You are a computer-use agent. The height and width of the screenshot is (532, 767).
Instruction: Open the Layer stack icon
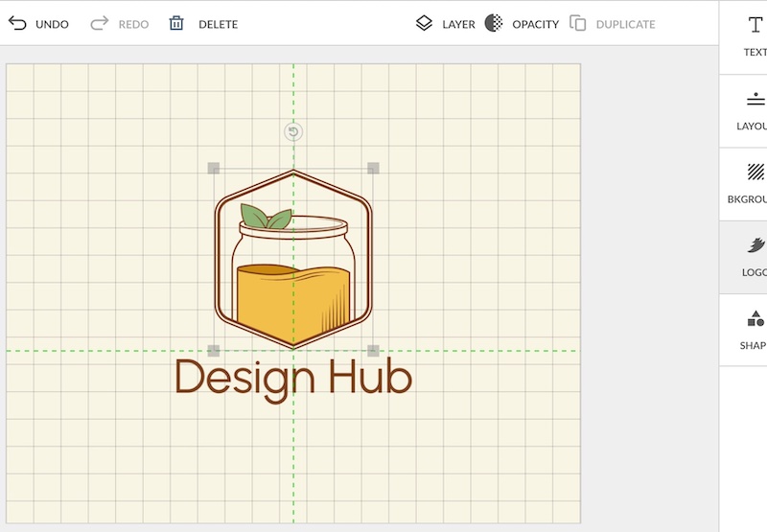pos(424,23)
